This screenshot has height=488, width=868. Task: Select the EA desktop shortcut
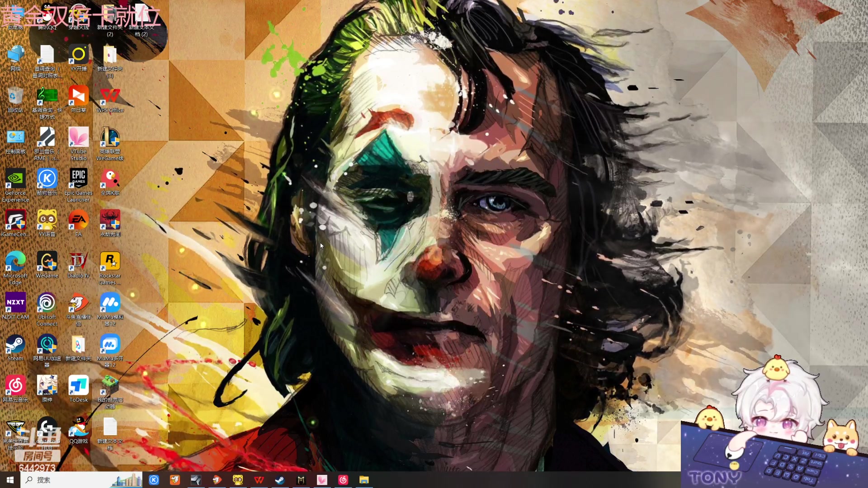[x=79, y=224]
